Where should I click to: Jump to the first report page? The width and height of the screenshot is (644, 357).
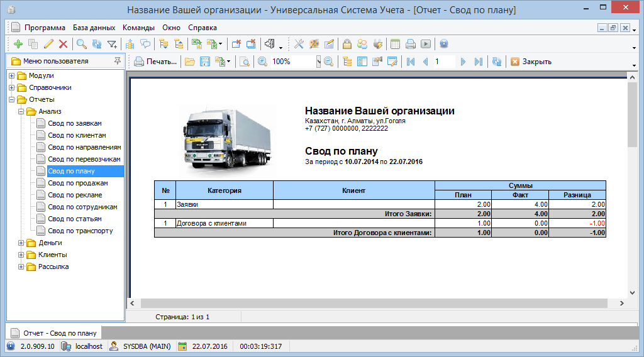[x=411, y=62]
